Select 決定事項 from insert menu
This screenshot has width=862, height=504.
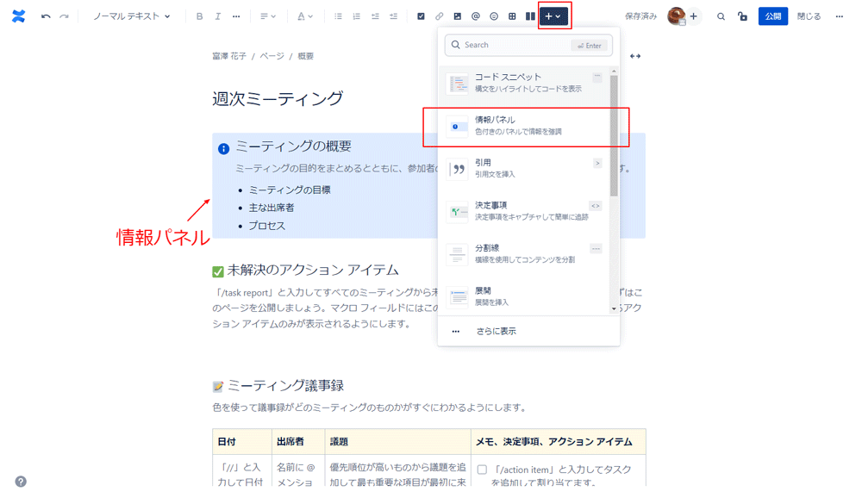click(x=525, y=211)
